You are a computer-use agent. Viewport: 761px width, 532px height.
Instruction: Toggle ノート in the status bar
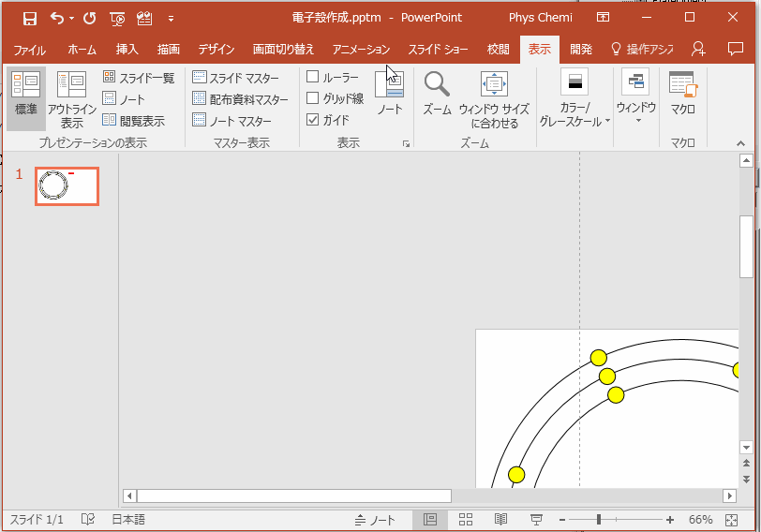[375, 521]
